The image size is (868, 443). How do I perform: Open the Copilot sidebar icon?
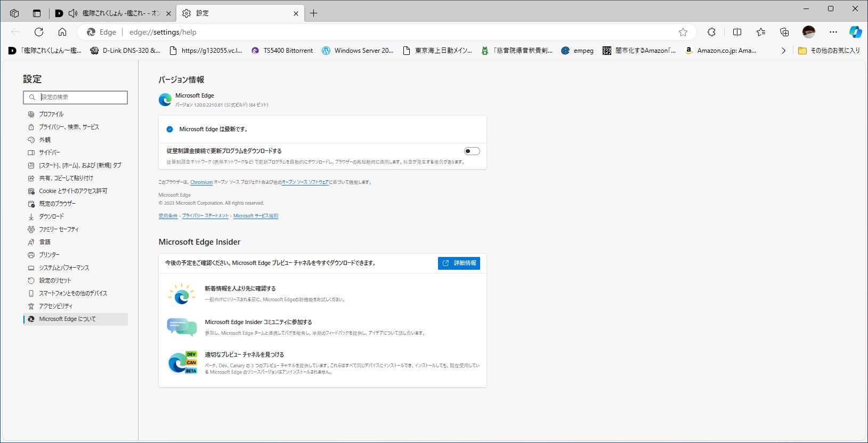(x=855, y=32)
